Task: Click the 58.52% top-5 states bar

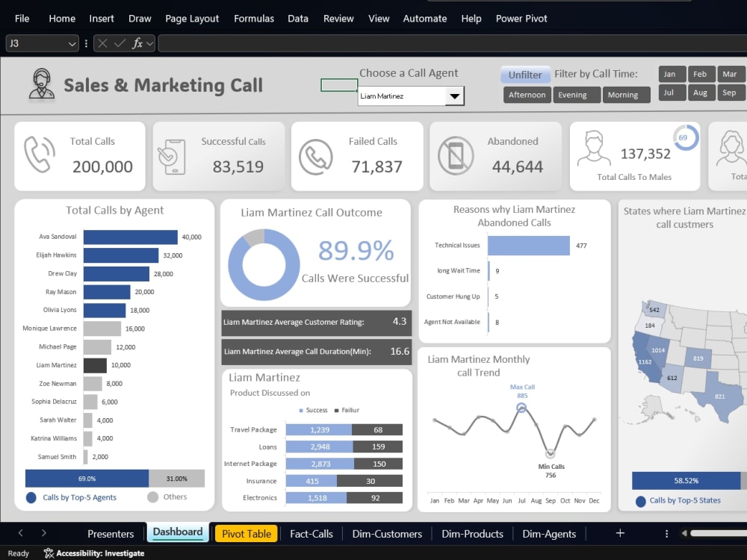Action: click(x=686, y=481)
